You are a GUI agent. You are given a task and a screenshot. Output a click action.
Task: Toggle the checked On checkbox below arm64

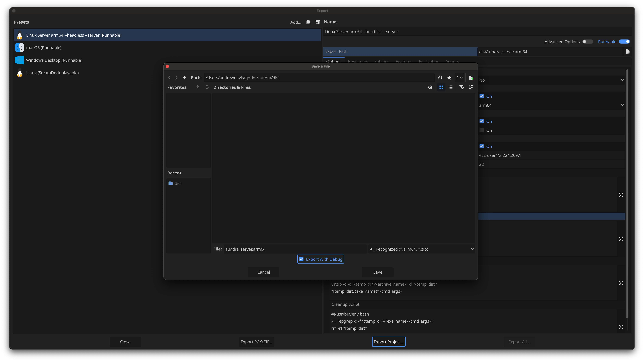[482, 121]
